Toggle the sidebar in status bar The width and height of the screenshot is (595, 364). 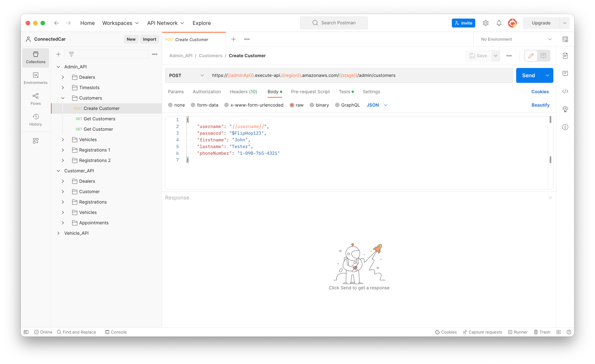tap(26, 332)
